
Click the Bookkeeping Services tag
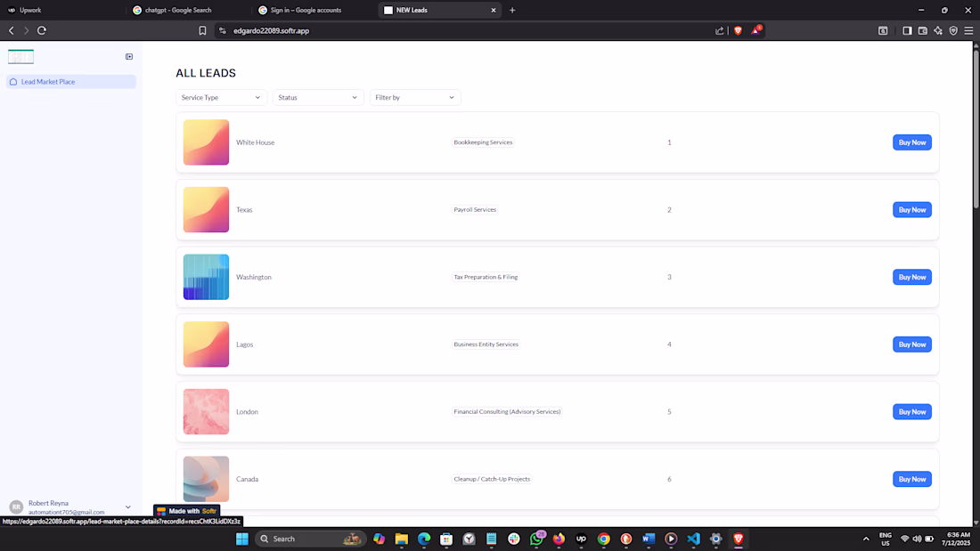pos(483,142)
